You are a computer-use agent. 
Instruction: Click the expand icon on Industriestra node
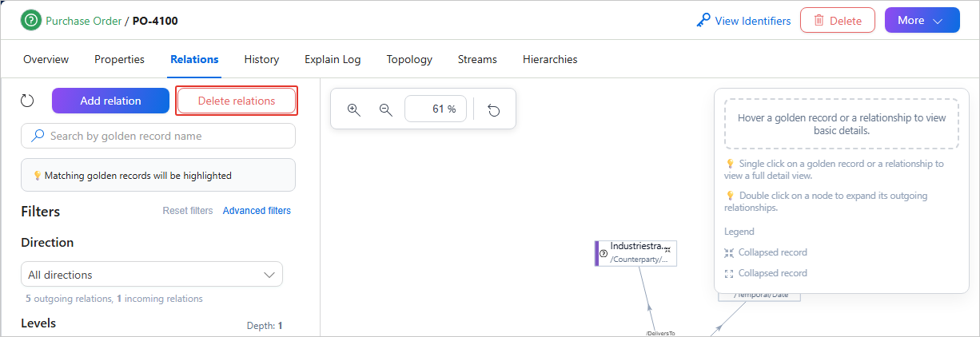(667, 250)
